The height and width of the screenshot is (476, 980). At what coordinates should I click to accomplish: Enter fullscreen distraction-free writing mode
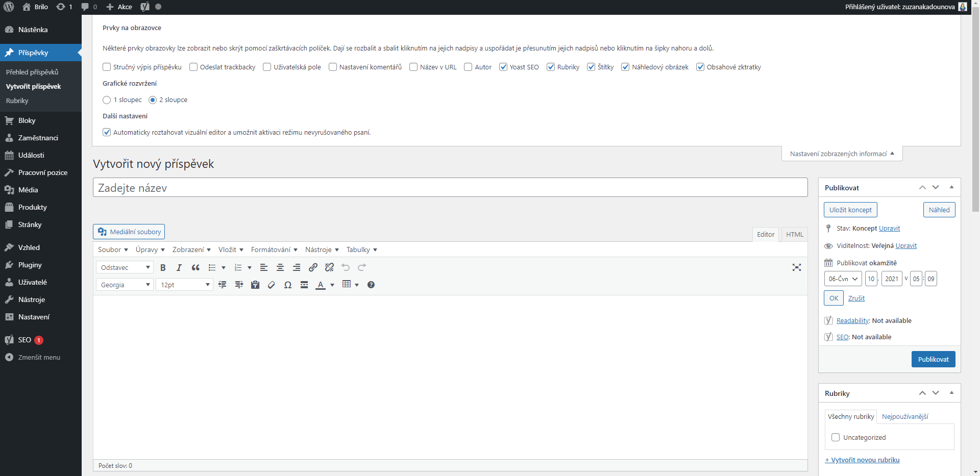(796, 268)
